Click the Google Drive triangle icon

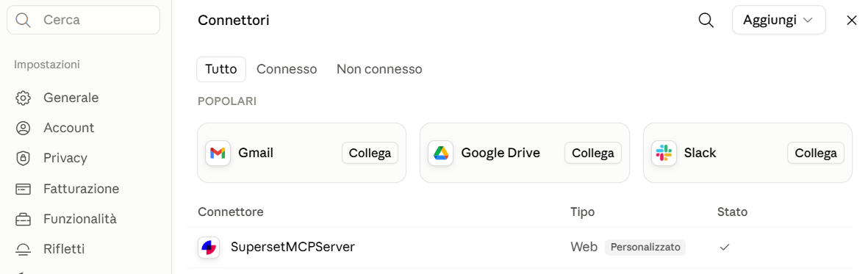441,154
